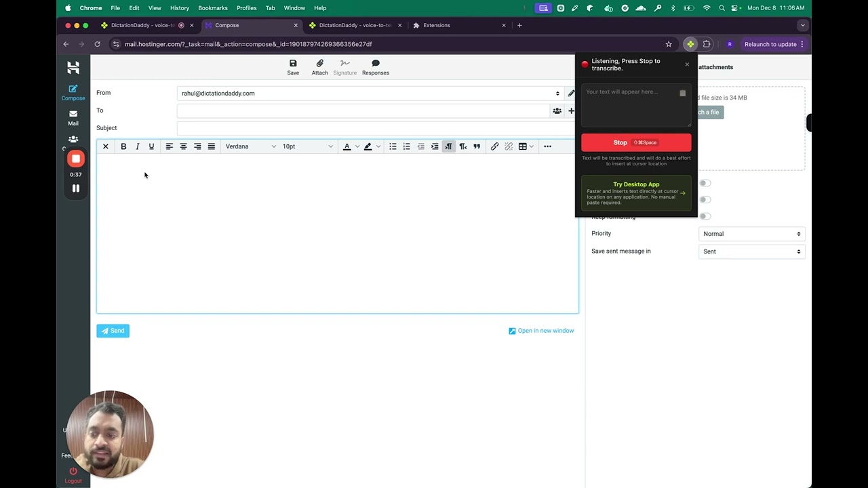The image size is (868, 488).
Task: Insert a link
Action: (x=495, y=146)
